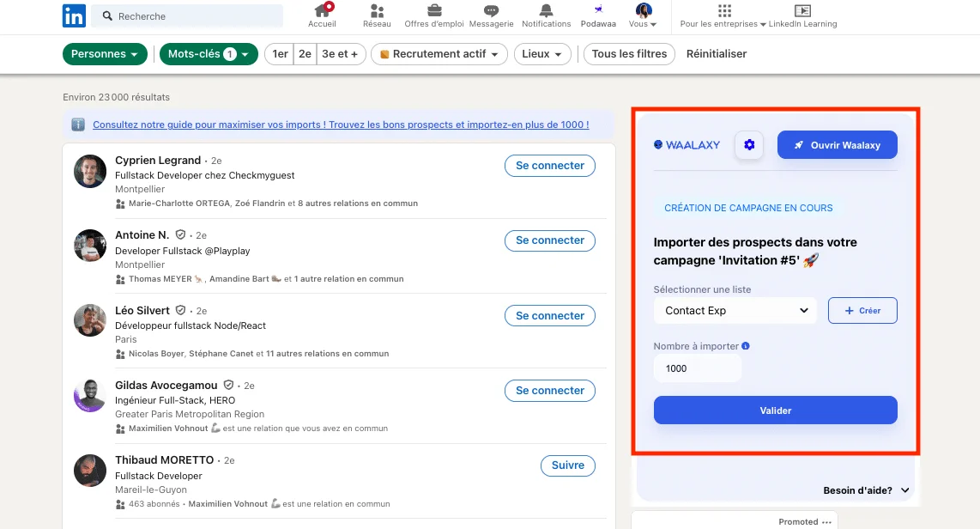Connect with Antoine N.
The width and height of the screenshot is (980, 529).
(550, 240)
